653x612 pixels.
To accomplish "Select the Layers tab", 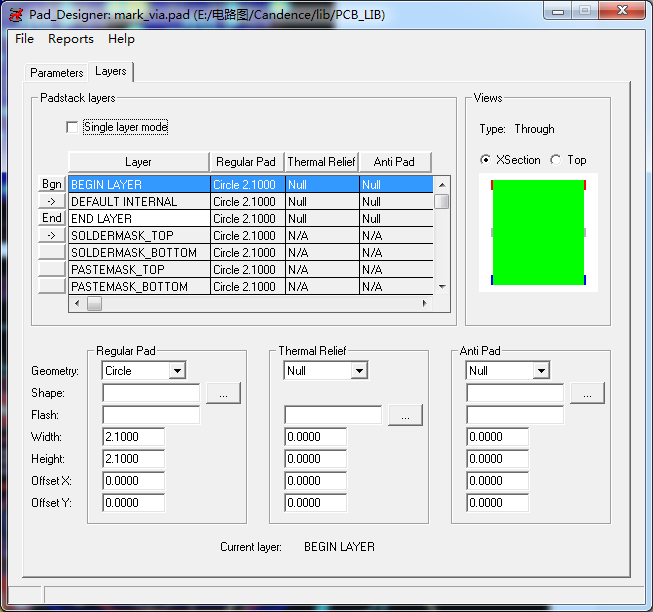I will 110,71.
